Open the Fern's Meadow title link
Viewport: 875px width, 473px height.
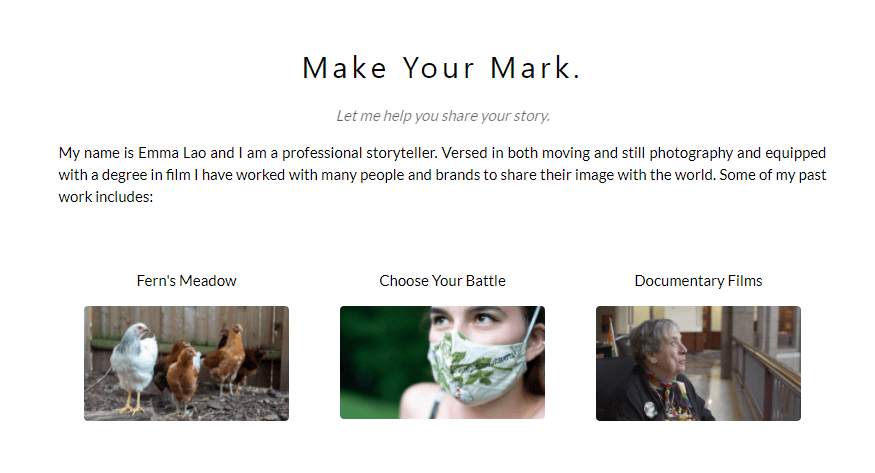click(x=186, y=281)
